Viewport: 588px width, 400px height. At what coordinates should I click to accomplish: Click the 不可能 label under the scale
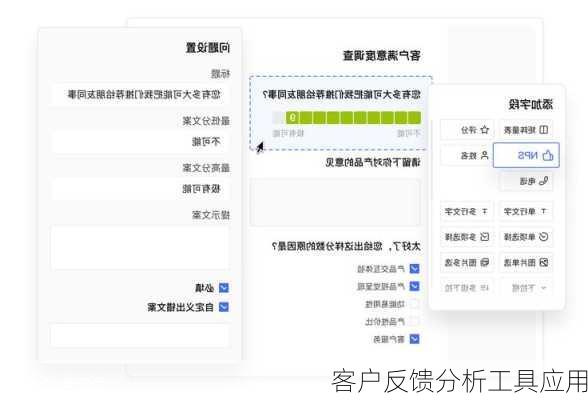point(409,133)
